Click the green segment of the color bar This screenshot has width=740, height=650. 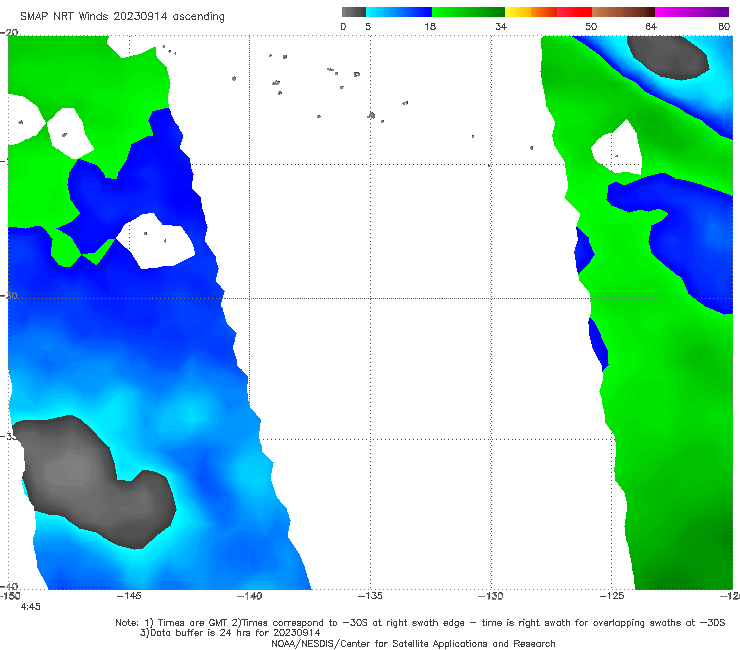468,12
